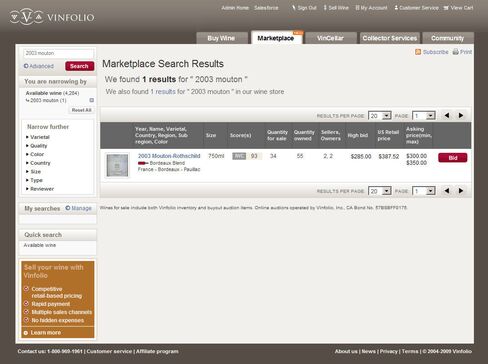Open the Terms footer link
Screen dimensions: 488x364
point(410,351)
